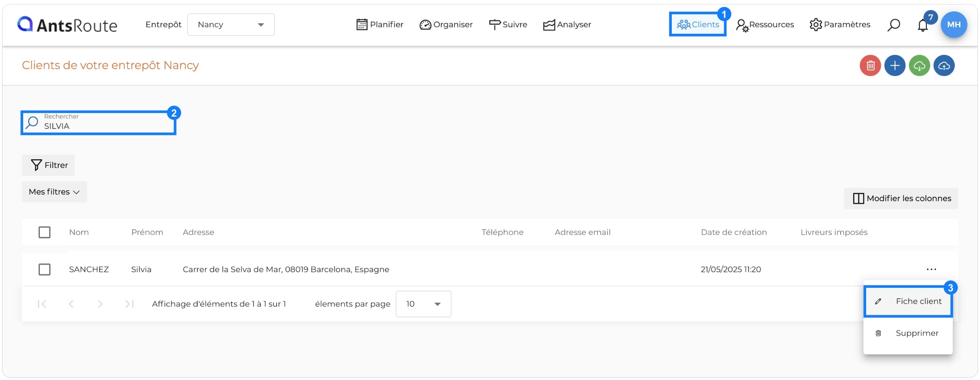The width and height of the screenshot is (980, 380).
Task: Open the Ressources menu
Action: [765, 25]
